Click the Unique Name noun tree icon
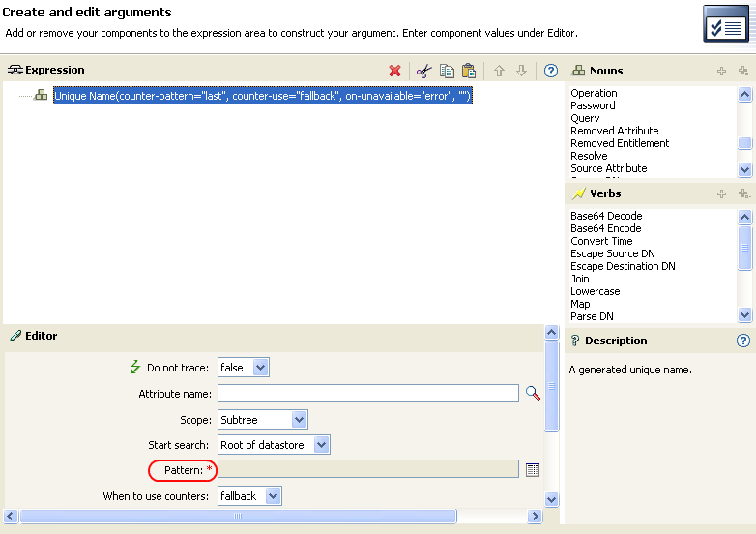 tap(41, 95)
